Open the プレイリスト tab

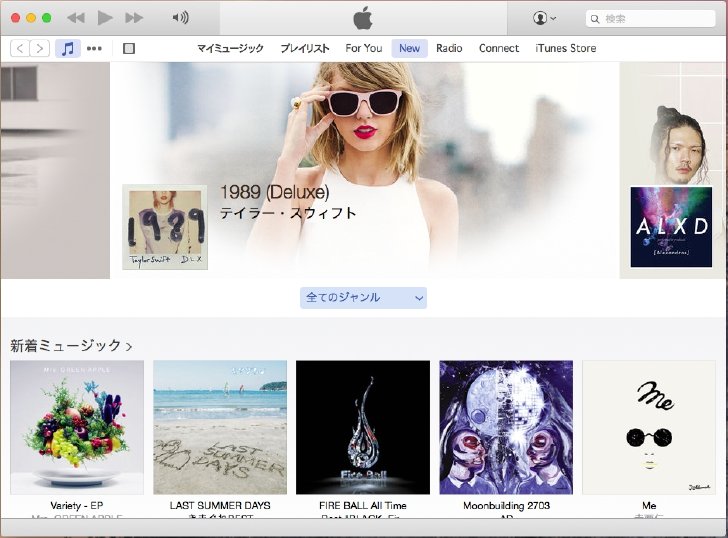click(305, 48)
